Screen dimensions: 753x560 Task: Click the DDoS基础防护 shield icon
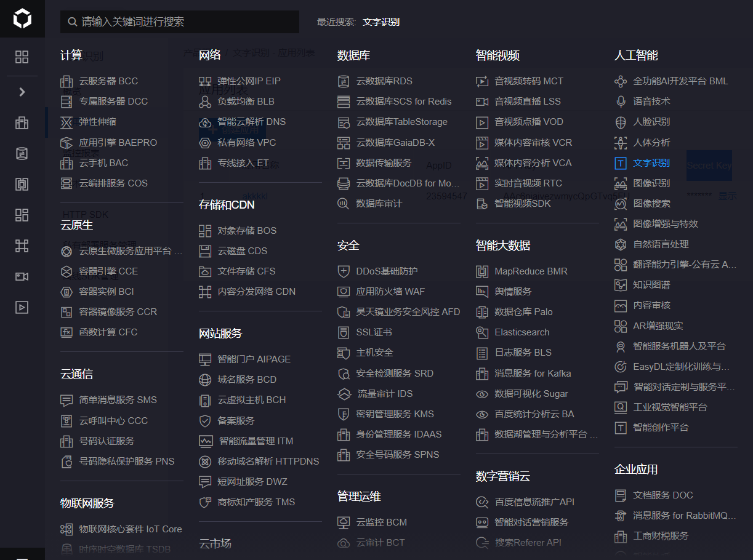(344, 271)
